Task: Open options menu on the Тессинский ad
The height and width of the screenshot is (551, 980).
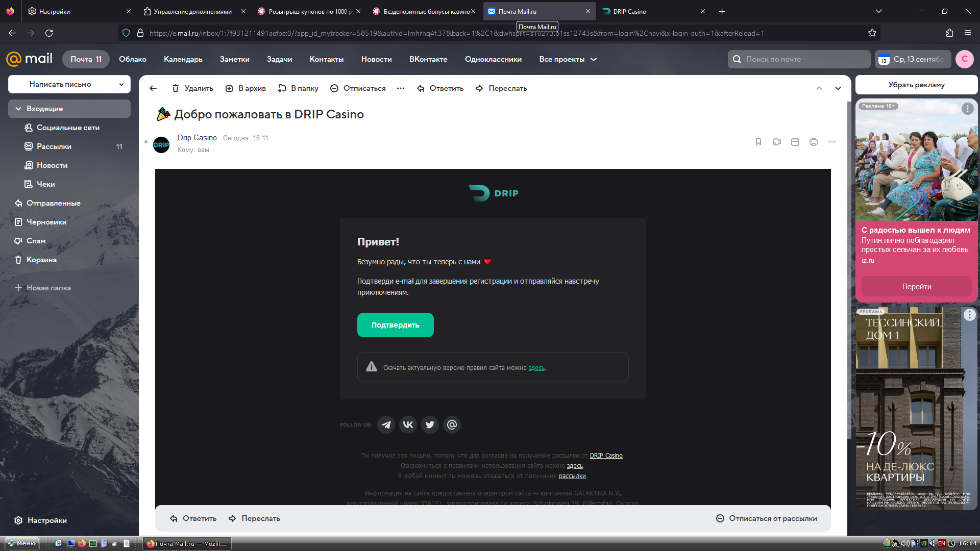Action: click(969, 315)
